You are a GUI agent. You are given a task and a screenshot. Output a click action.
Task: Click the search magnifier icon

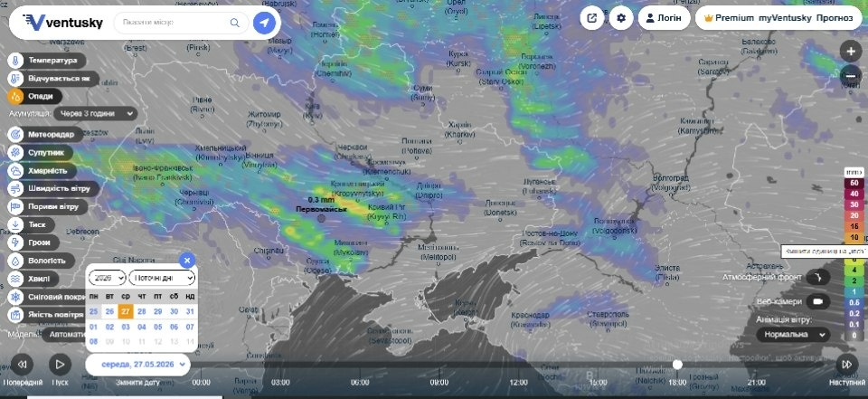[x=235, y=23]
